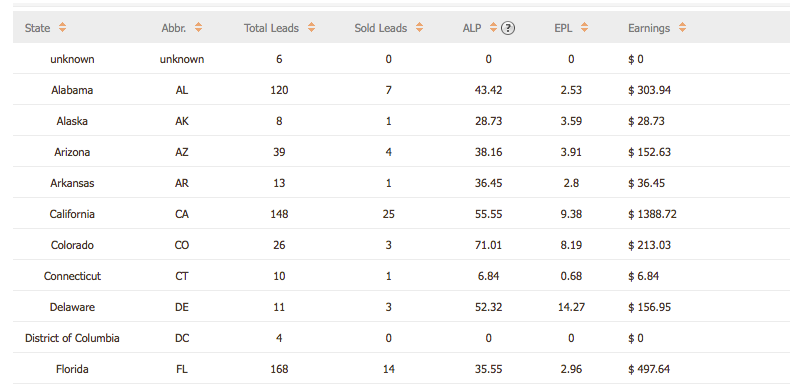Open the ALP help question mark icon
Viewport: 800px width, 388px height.
click(508, 28)
